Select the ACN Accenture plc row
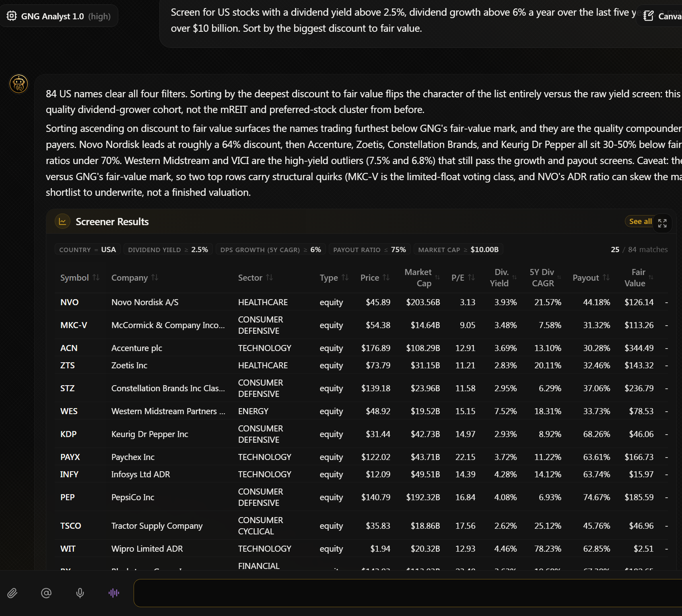Image resolution: width=682 pixels, height=616 pixels. [361, 348]
